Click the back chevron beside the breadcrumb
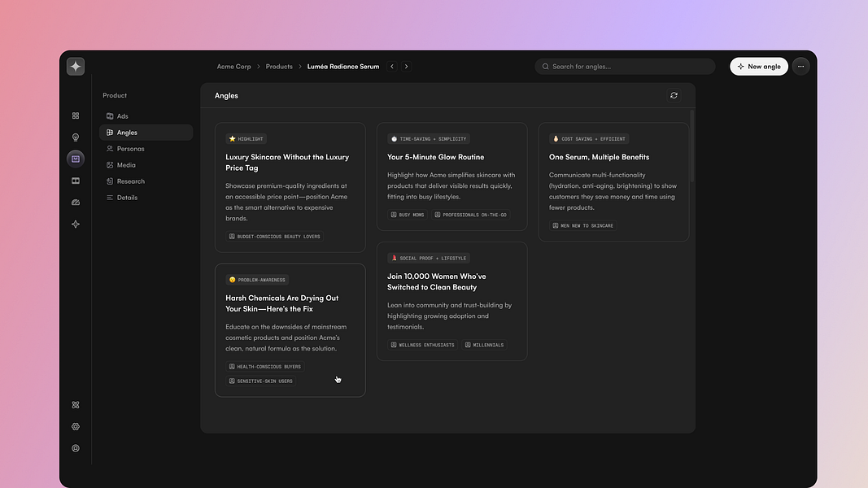The width and height of the screenshot is (868, 488). coord(391,66)
